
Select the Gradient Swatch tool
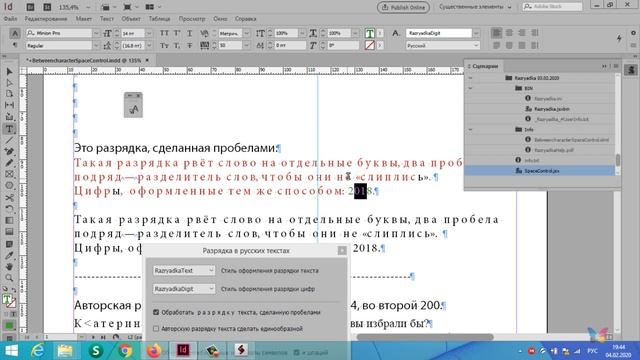9,220
